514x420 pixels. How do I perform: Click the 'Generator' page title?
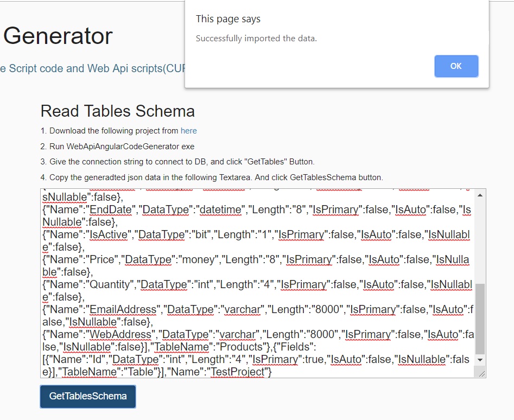coord(58,36)
